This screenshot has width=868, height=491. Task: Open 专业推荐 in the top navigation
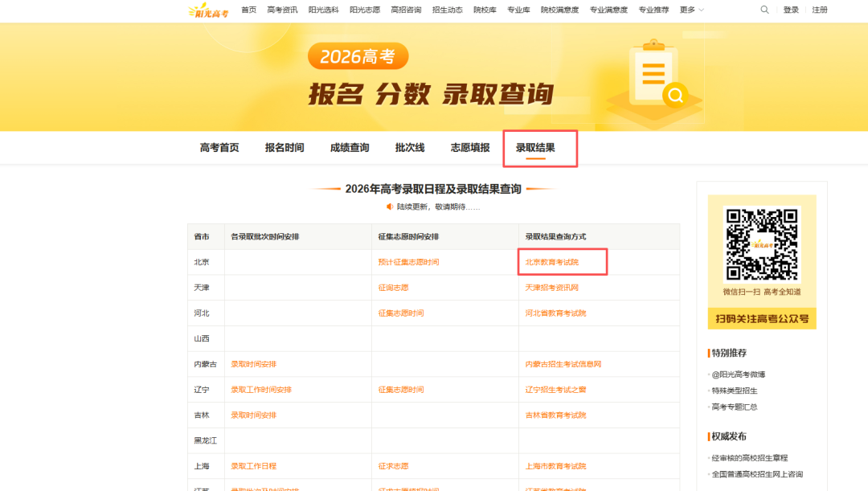point(653,10)
